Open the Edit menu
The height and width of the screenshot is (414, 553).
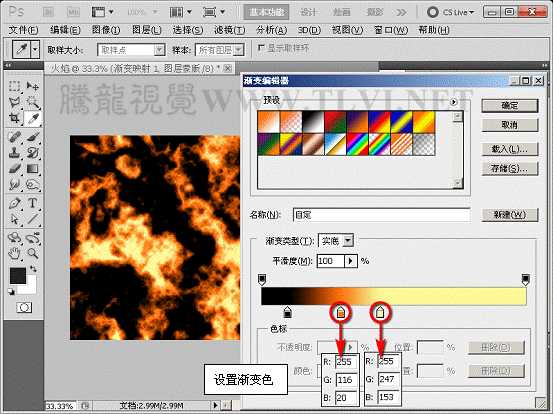(x=65, y=30)
